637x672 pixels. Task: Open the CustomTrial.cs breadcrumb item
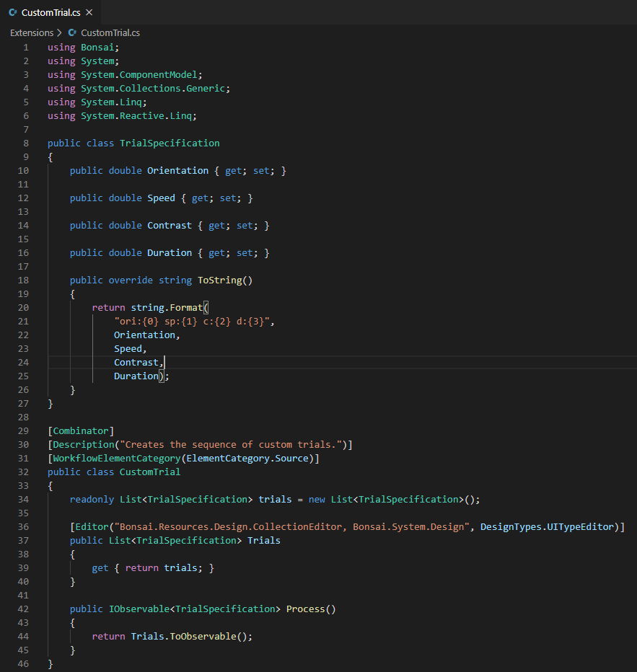[110, 32]
